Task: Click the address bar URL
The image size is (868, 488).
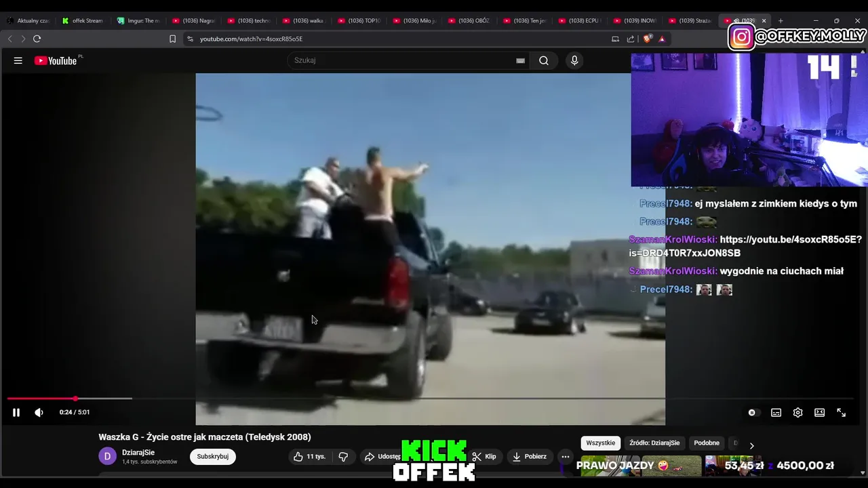Action: point(251,39)
